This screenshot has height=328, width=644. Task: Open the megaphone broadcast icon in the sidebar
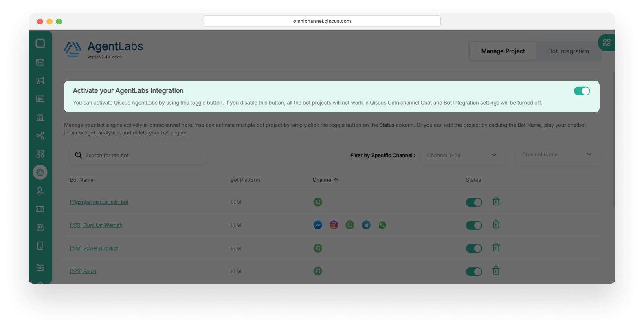(x=40, y=81)
